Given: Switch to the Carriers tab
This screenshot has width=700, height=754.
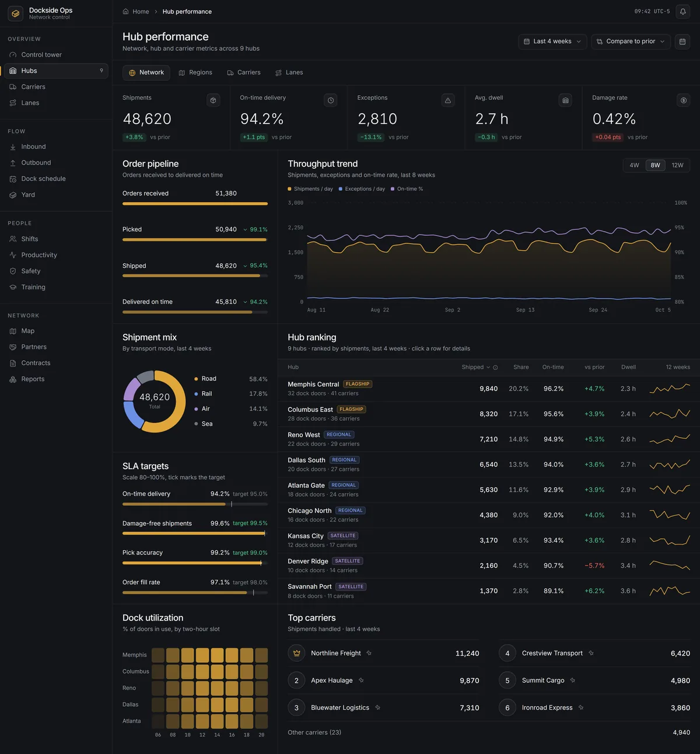Looking at the screenshot, I should coord(244,72).
